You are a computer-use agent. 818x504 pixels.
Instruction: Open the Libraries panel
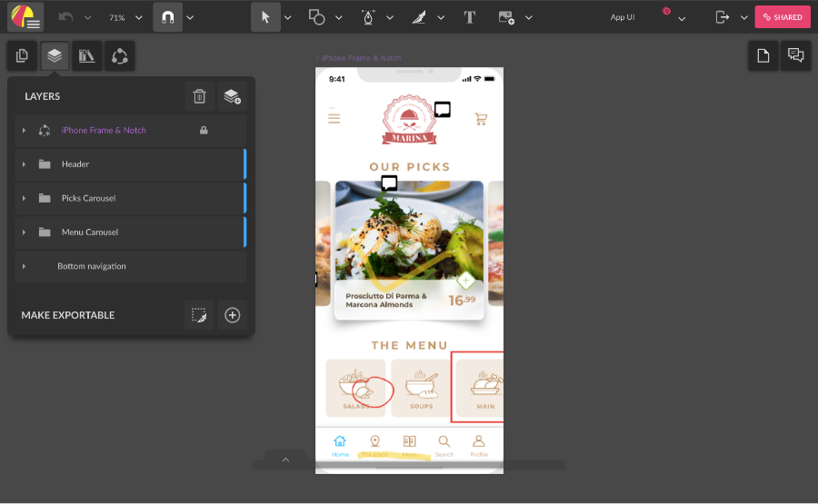point(87,56)
